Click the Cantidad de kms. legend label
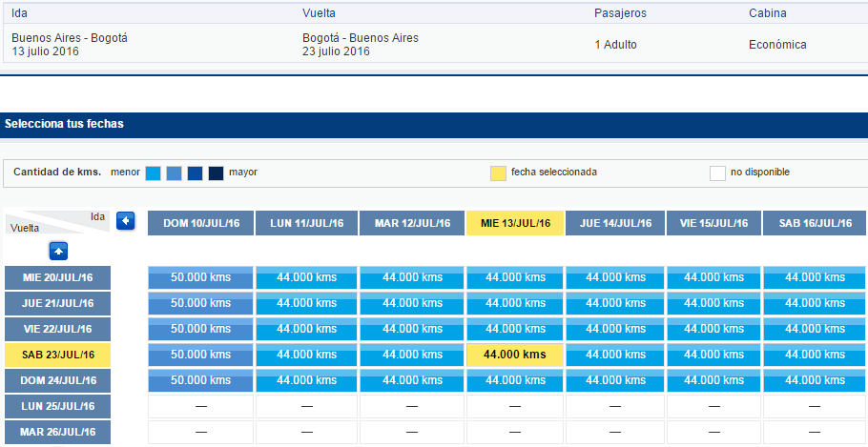868x447 pixels. click(57, 173)
